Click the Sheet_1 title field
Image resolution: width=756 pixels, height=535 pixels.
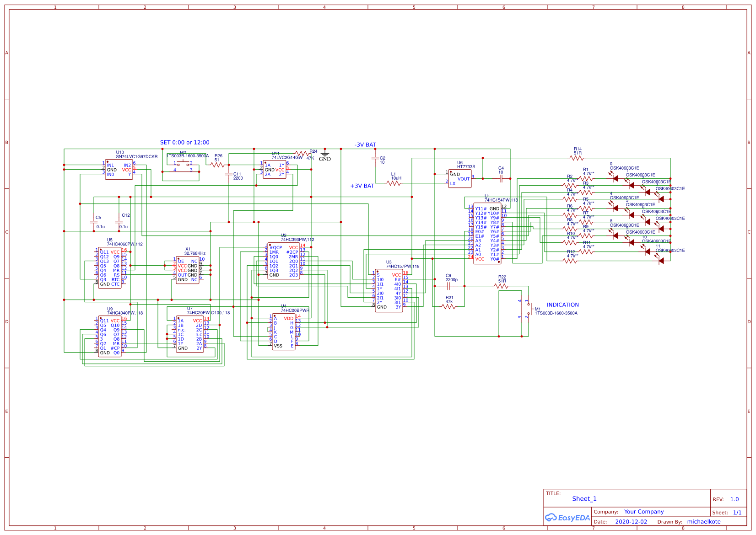(584, 499)
